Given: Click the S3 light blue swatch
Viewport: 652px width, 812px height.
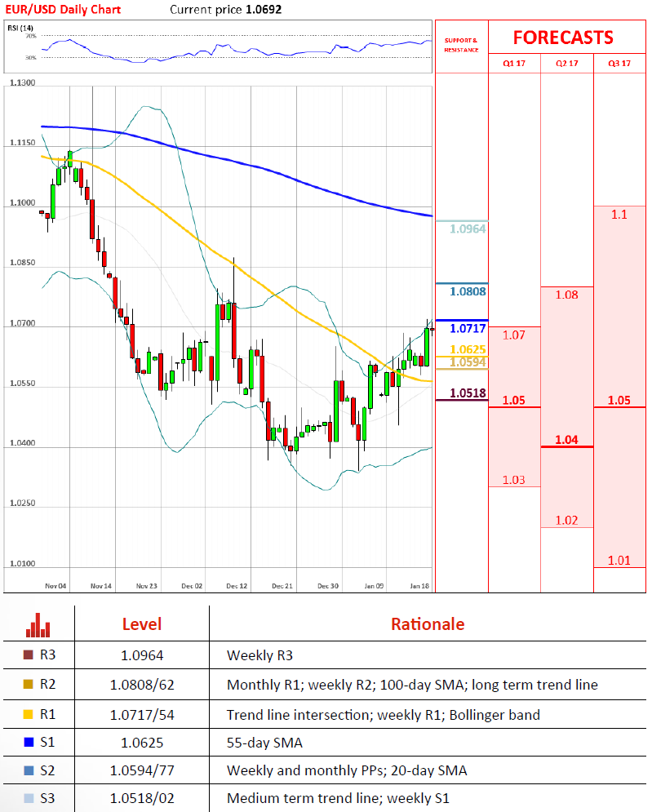Looking at the screenshot, I should click(29, 799).
